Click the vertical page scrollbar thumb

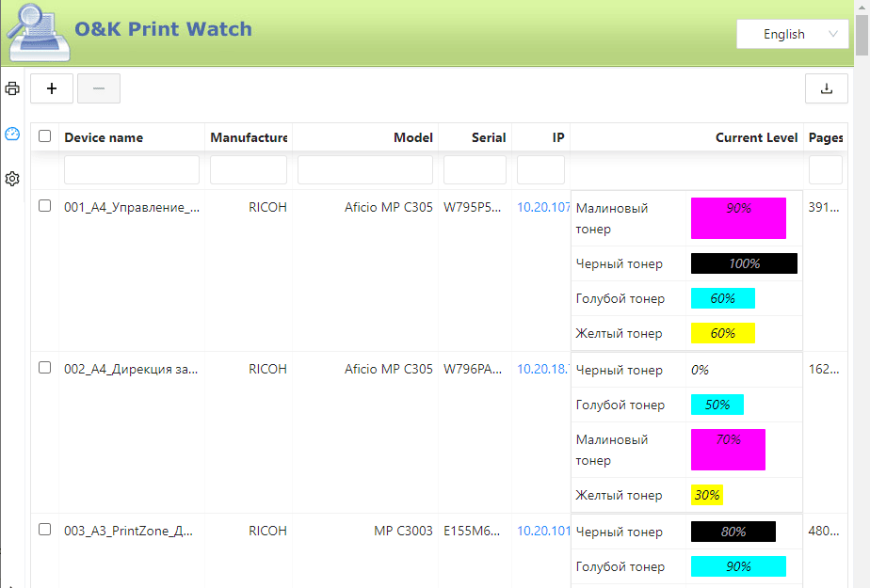(x=862, y=35)
